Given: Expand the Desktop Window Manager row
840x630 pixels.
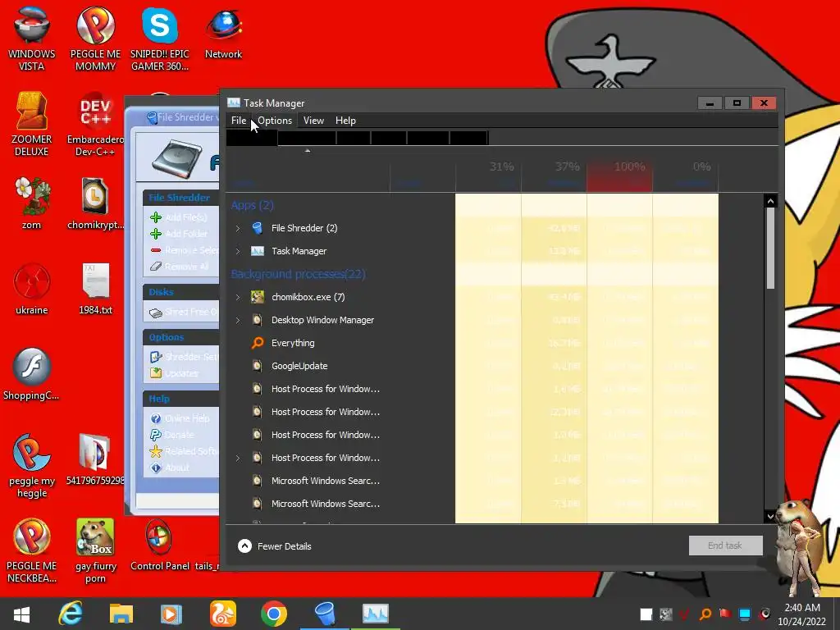Looking at the screenshot, I should (x=238, y=321).
